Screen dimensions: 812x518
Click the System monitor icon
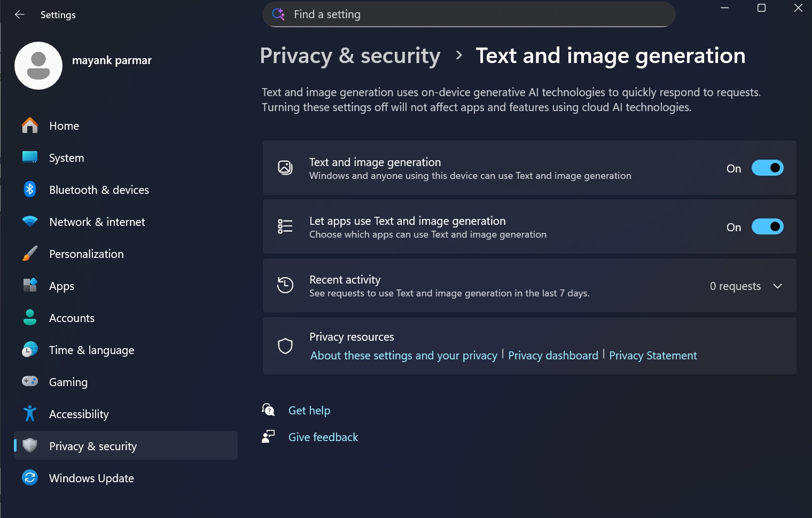pos(30,158)
